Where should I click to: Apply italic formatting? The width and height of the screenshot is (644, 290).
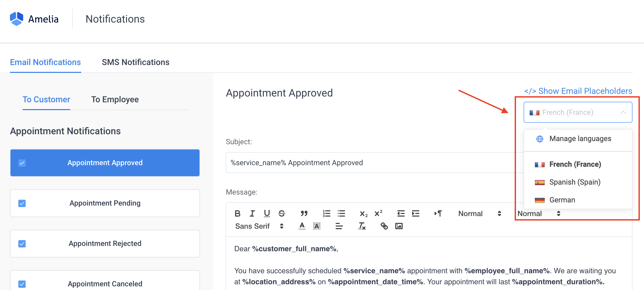pos(252,213)
